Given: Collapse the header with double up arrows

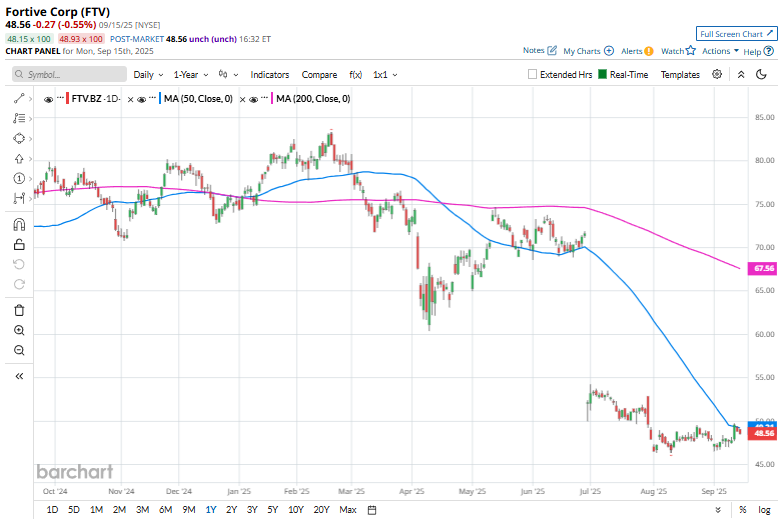Looking at the screenshot, I should pyautogui.click(x=741, y=74).
